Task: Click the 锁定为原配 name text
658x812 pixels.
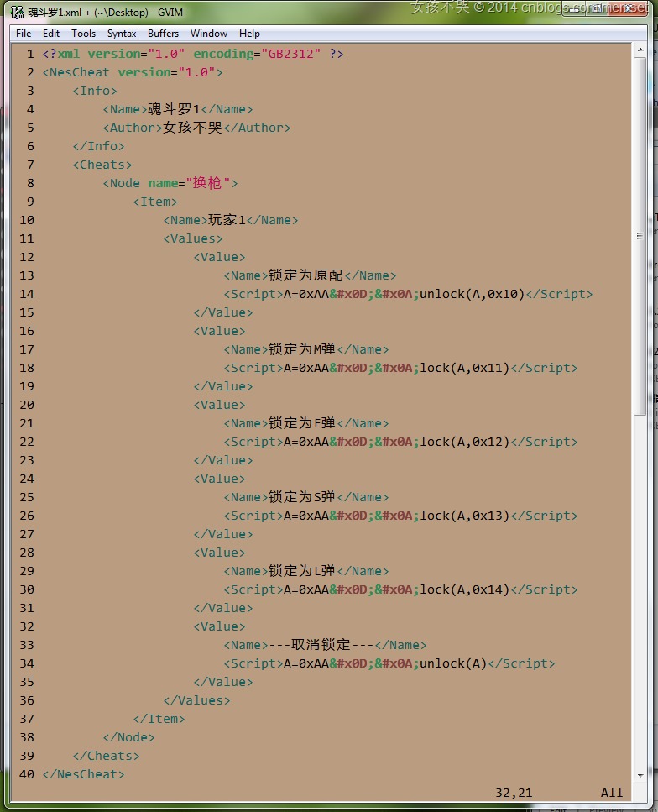Action: pos(305,275)
